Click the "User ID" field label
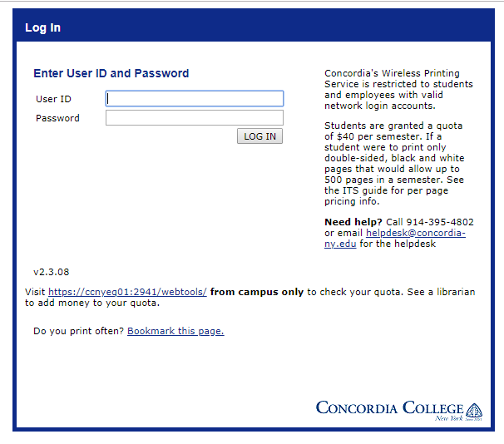Viewport: 504px width, 444px height. [x=53, y=99]
